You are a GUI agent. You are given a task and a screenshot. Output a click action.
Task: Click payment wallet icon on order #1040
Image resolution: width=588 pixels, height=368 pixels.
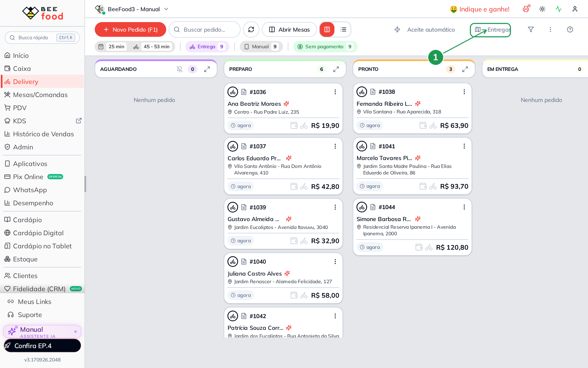coord(294,295)
